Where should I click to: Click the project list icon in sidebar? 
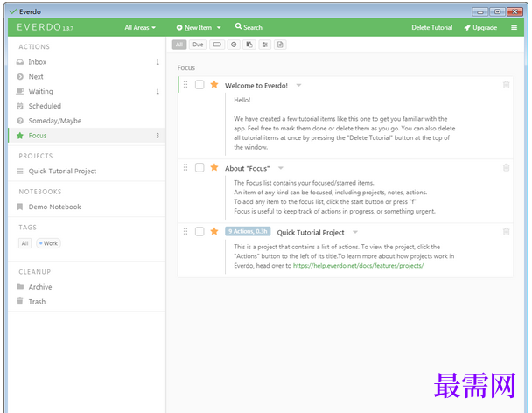pyautogui.click(x=20, y=171)
